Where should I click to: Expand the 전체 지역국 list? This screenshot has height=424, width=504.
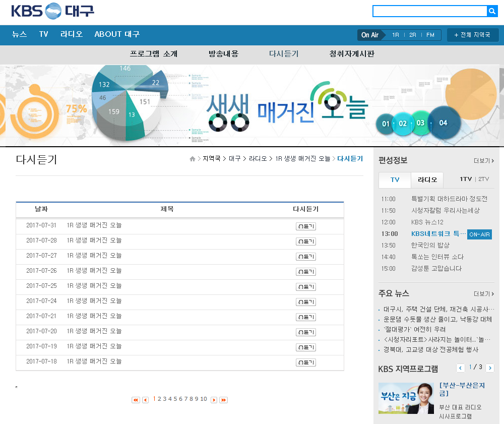click(473, 35)
